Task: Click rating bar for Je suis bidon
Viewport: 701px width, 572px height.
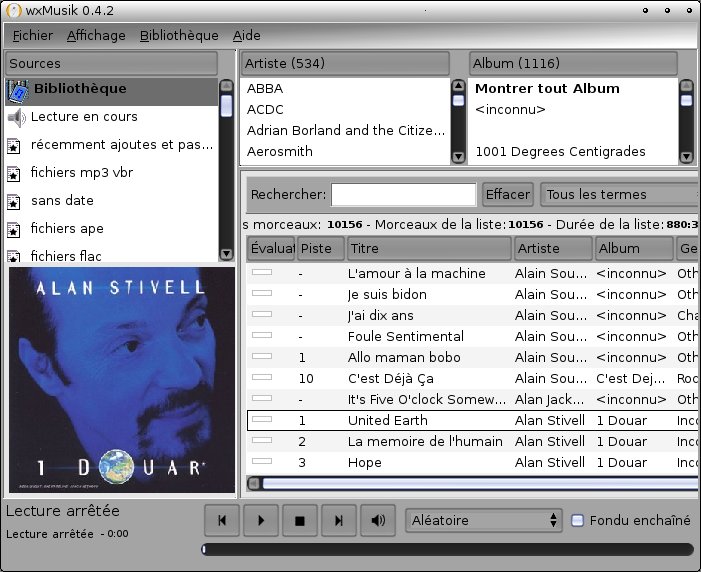Action: (262, 293)
